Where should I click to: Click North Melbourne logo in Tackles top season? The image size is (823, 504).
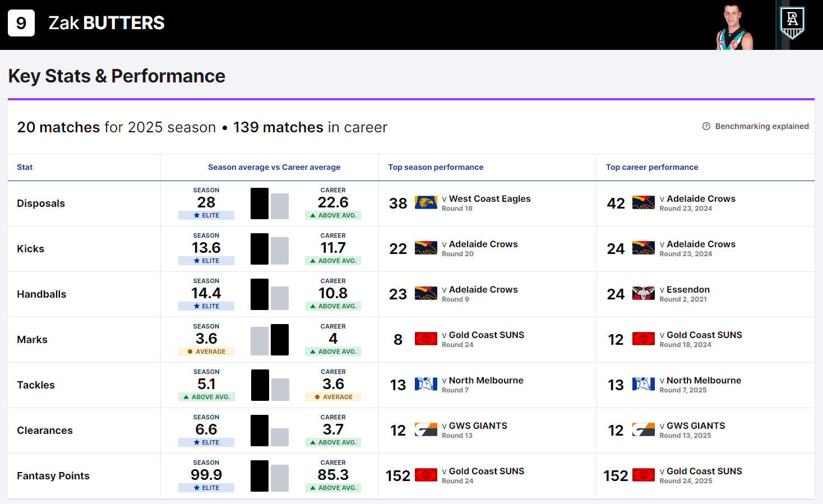(x=426, y=385)
